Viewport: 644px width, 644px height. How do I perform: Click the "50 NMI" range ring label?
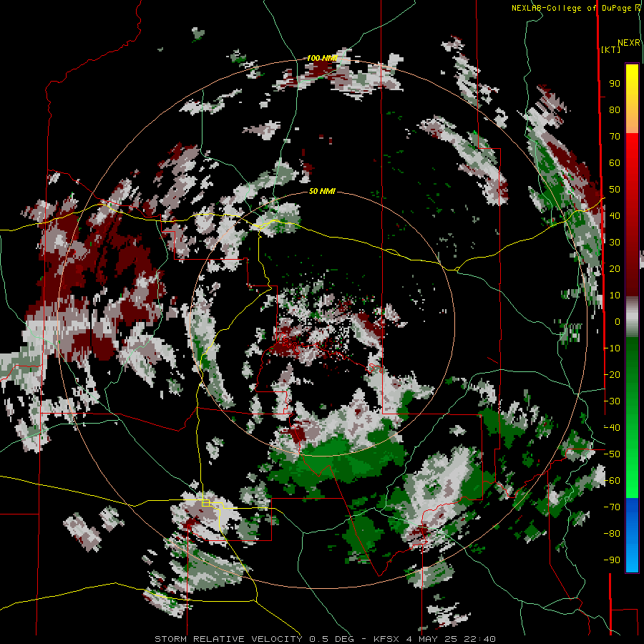(322, 191)
